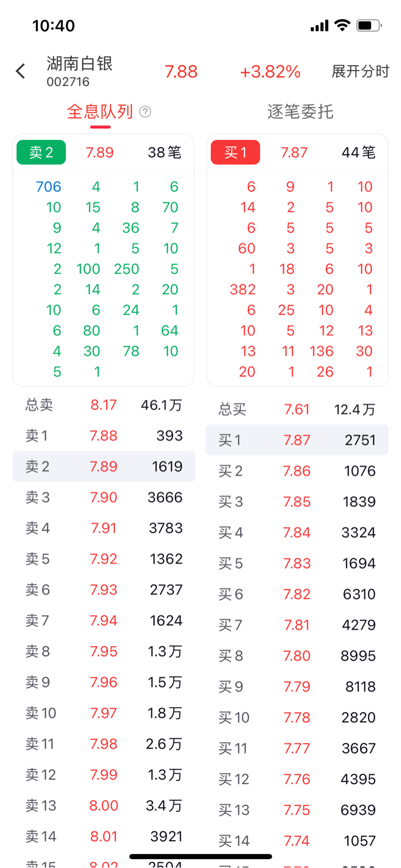This screenshot has height=868, width=401.
Task: Tap the 382 order in the buy queue
Action: tap(243, 290)
